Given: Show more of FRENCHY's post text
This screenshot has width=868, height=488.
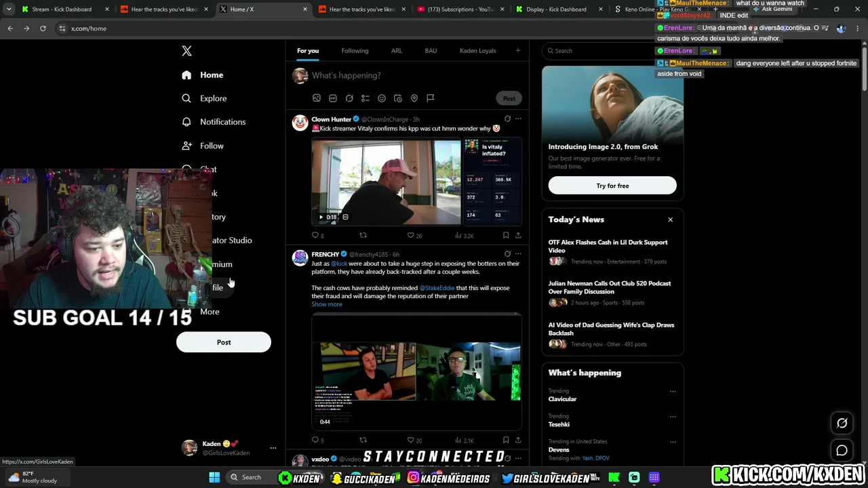Looking at the screenshot, I should 327,304.
